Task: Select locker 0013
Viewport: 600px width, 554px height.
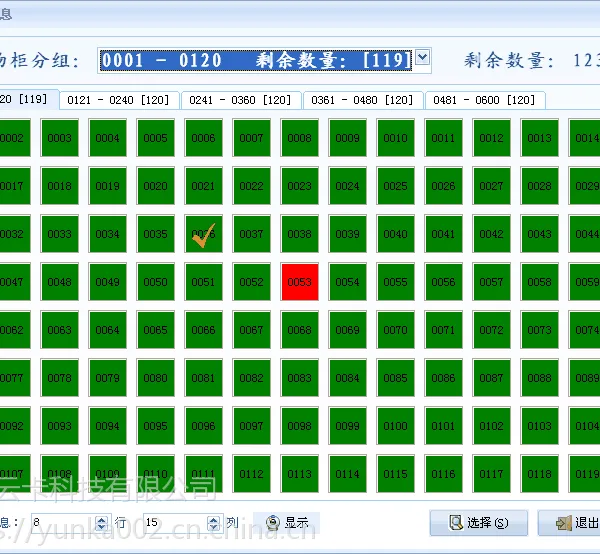Action: 540,138
